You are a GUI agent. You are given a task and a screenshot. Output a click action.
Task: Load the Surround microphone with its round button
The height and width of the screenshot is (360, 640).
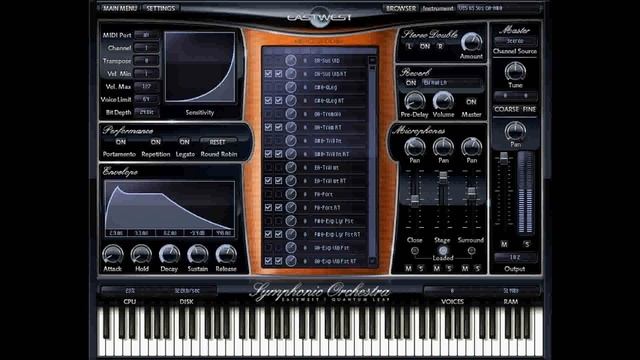pyautogui.click(x=471, y=251)
